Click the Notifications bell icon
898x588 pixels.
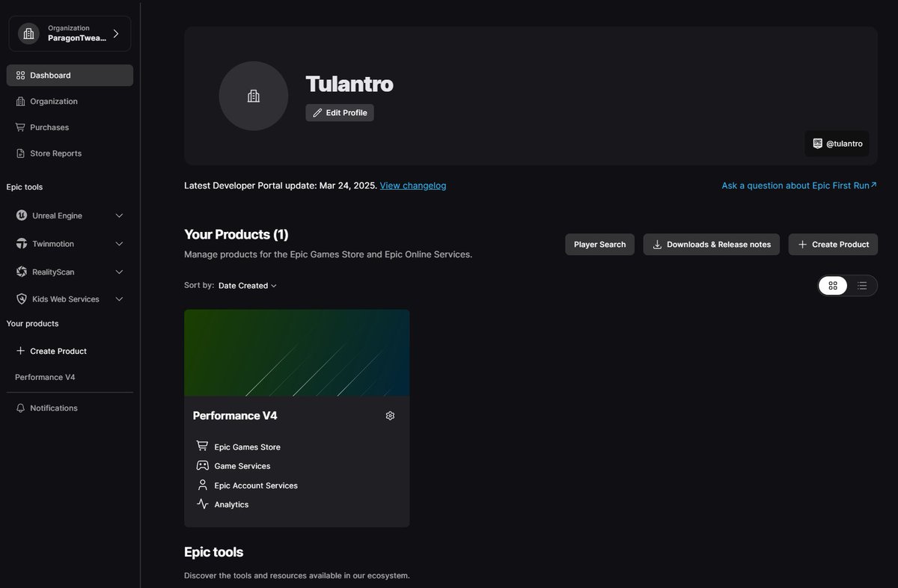20,408
